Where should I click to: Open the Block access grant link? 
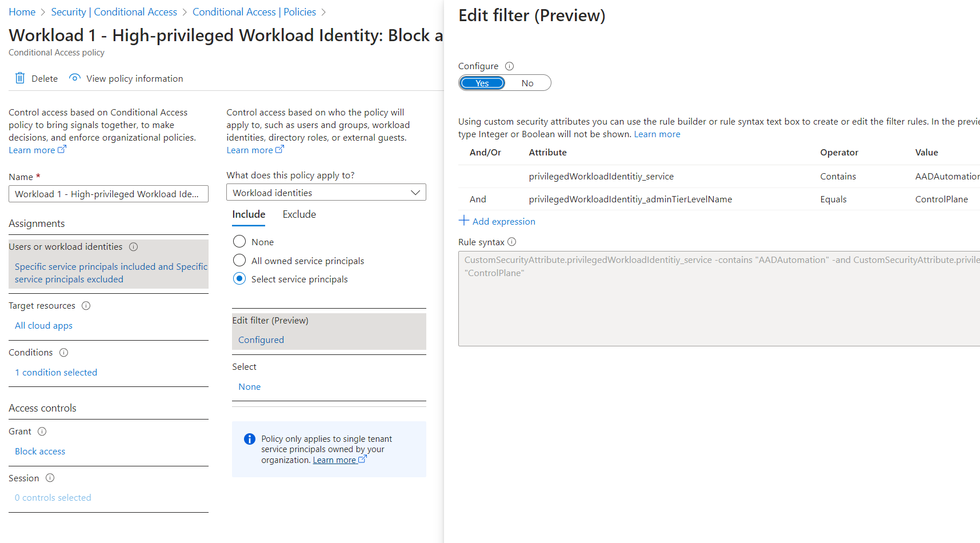tap(40, 452)
